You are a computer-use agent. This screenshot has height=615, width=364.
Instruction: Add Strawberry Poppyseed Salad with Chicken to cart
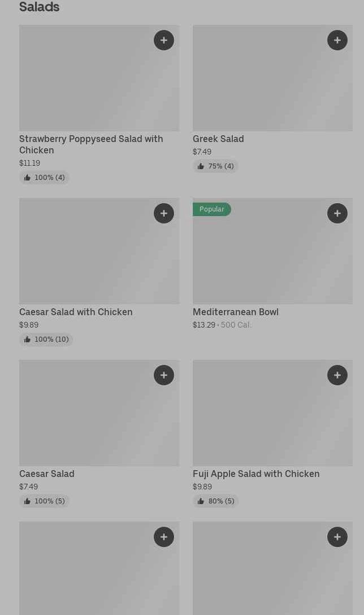pyautogui.click(x=164, y=40)
